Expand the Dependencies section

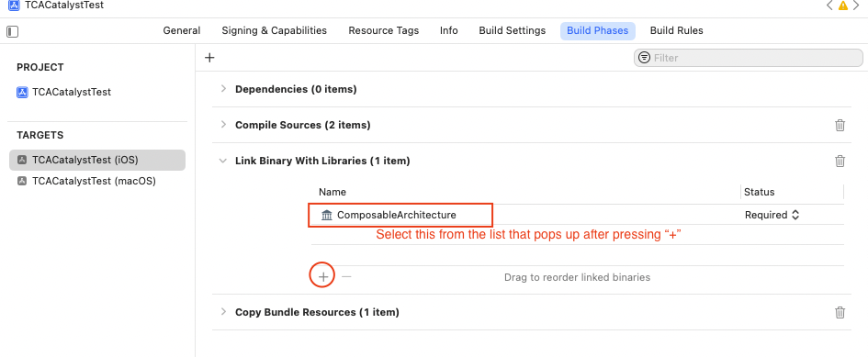point(223,88)
